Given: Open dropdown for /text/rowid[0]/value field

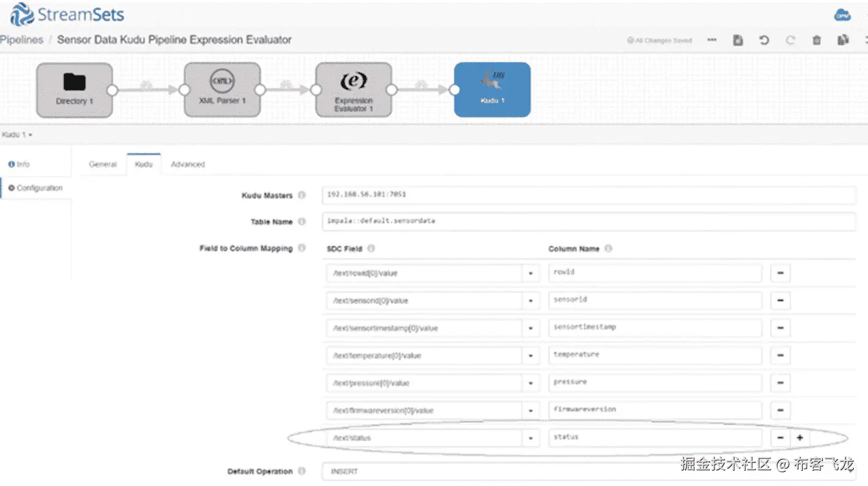Looking at the screenshot, I should click(531, 273).
